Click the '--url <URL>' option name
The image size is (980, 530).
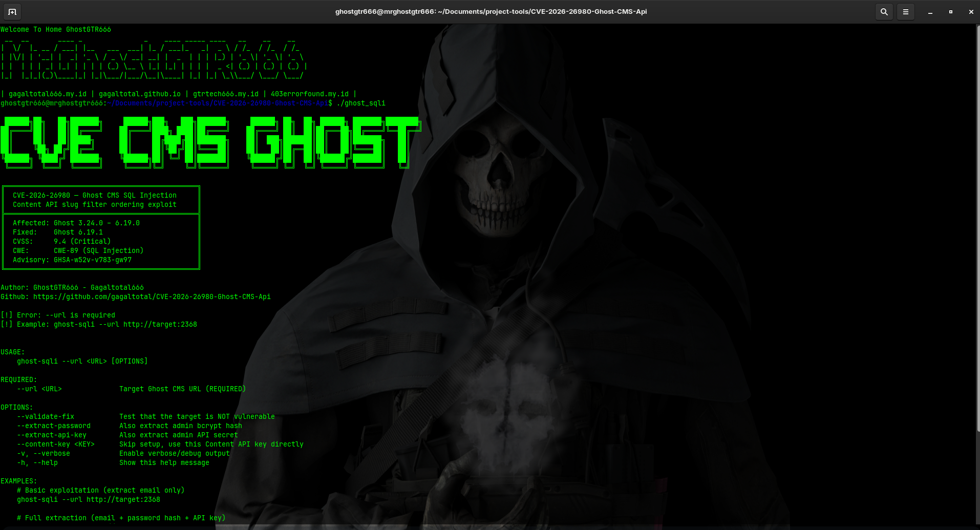pos(39,389)
